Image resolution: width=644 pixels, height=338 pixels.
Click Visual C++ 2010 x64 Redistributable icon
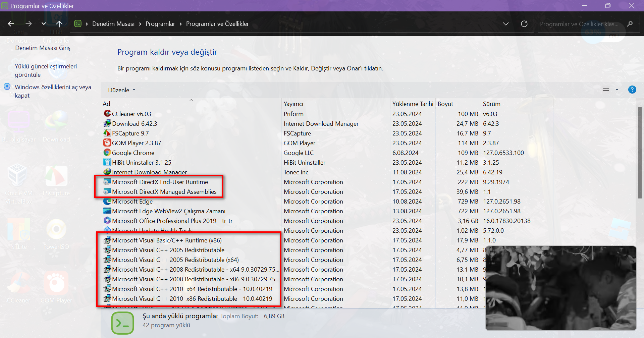tap(107, 289)
